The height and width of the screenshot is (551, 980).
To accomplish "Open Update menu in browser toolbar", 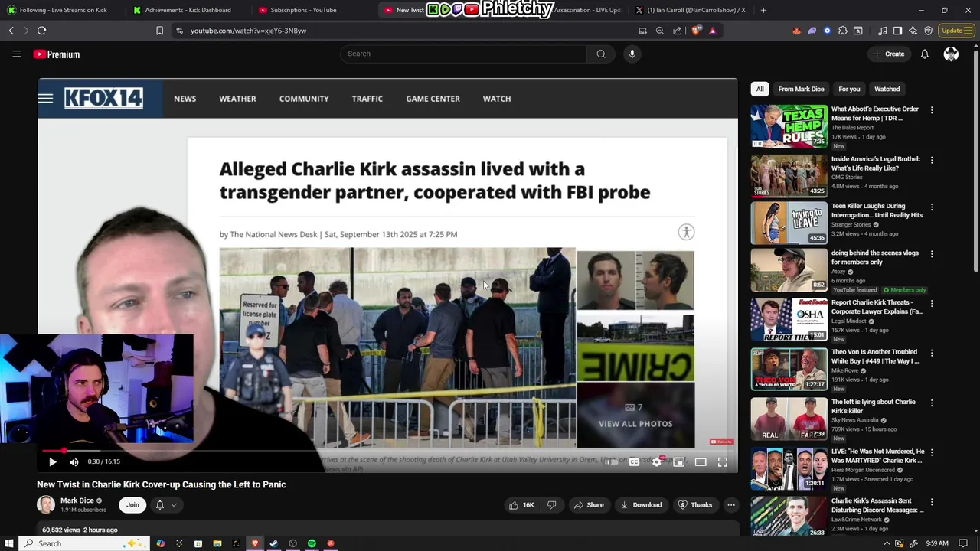I will (x=956, y=31).
